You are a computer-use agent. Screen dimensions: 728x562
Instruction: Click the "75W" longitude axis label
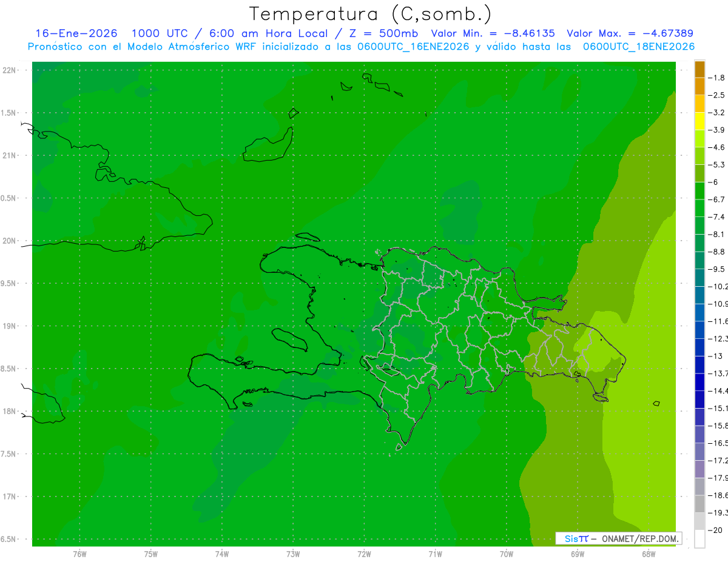tap(151, 554)
